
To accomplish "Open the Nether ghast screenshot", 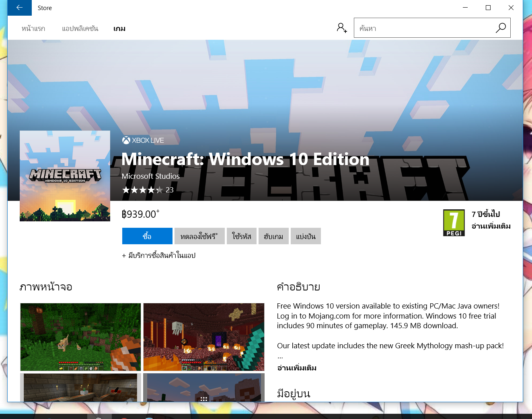I will click(x=204, y=337).
